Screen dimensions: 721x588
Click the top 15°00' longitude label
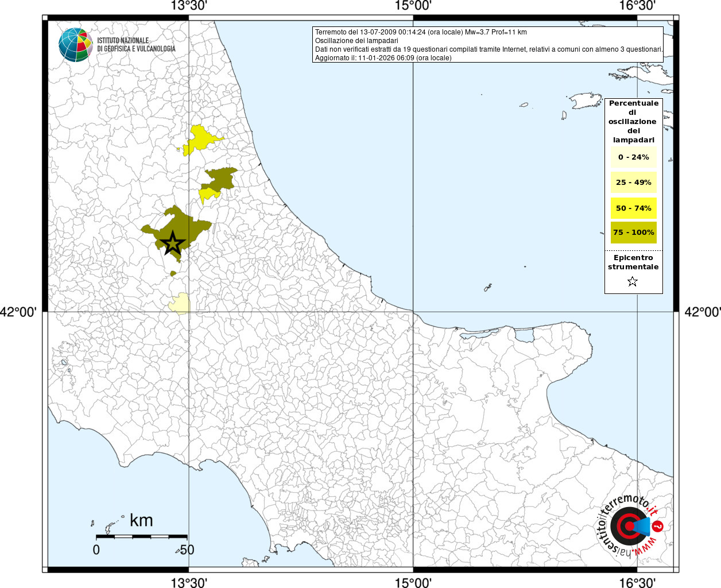[x=413, y=6]
